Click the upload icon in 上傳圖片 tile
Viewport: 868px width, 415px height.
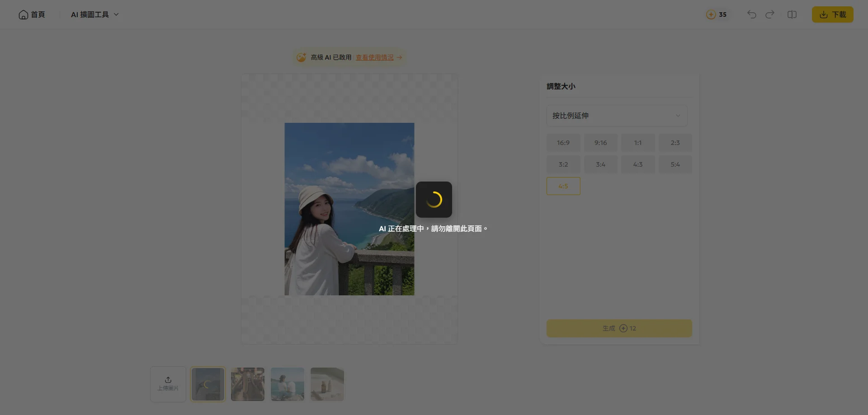point(168,380)
